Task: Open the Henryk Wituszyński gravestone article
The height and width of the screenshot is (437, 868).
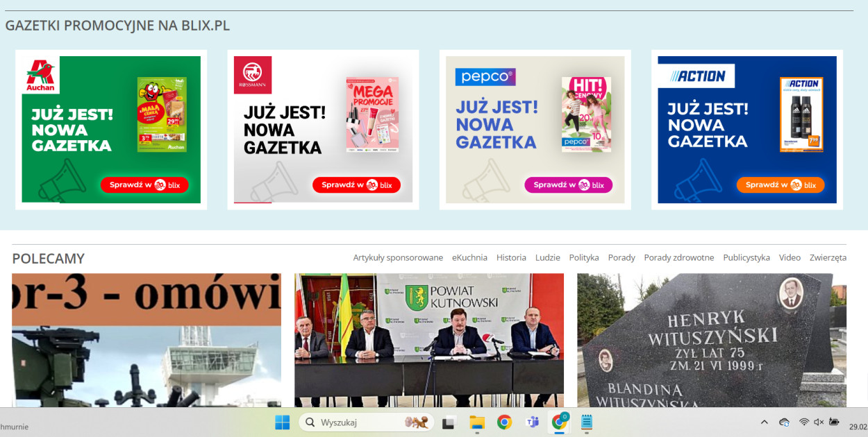Action: pyautogui.click(x=712, y=340)
